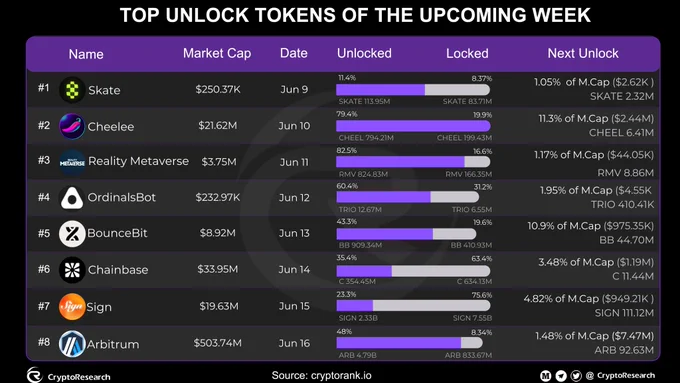The image size is (680, 383).
Task: Open the Medium social icon
Action: (546, 376)
